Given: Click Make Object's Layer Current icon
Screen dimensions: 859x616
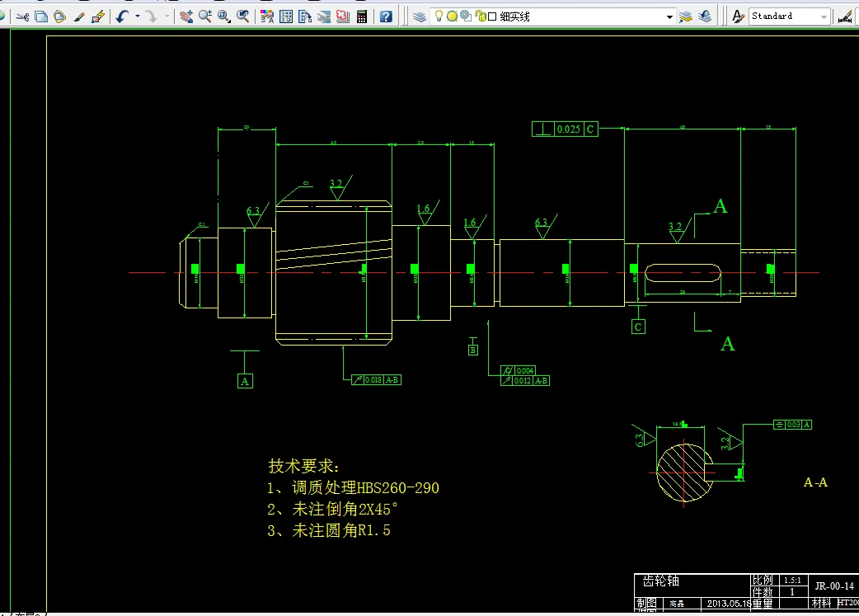Looking at the screenshot, I should pos(686,16).
